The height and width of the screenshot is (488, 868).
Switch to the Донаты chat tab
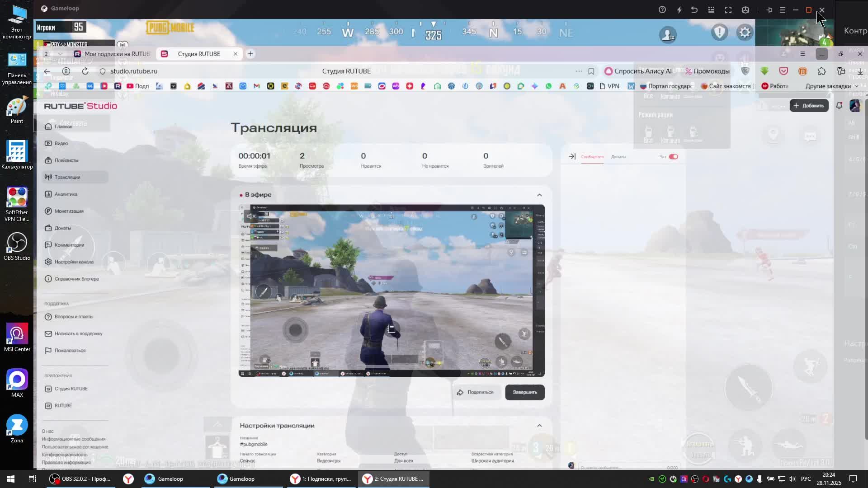pyautogui.click(x=618, y=157)
